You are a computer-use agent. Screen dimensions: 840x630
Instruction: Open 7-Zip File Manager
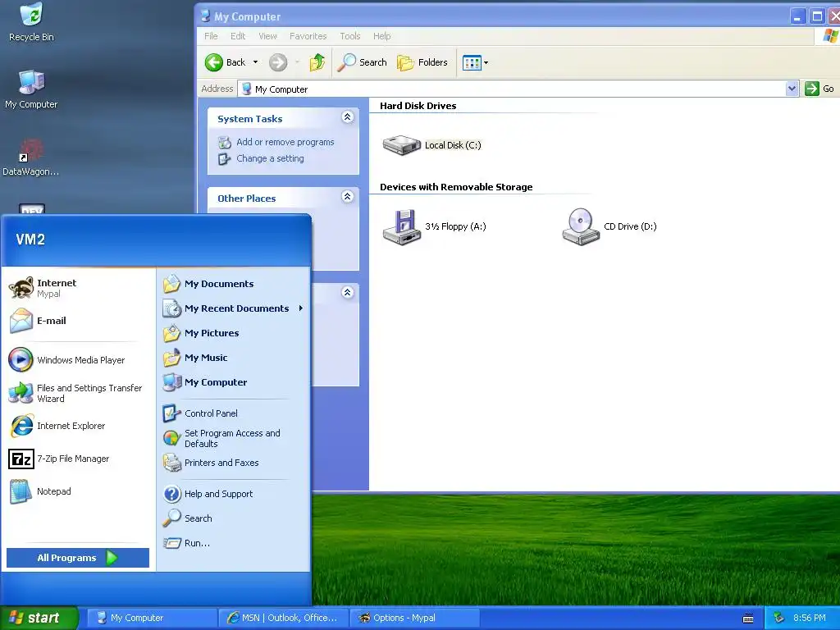[x=78, y=459]
